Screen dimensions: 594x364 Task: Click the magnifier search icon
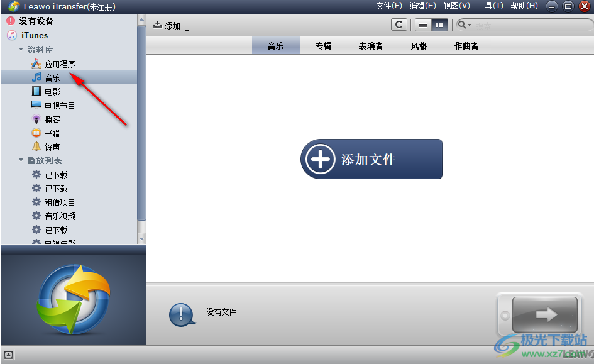point(461,25)
